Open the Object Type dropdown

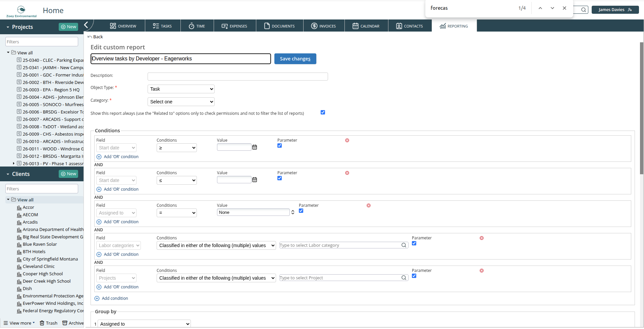click(181, 89)
